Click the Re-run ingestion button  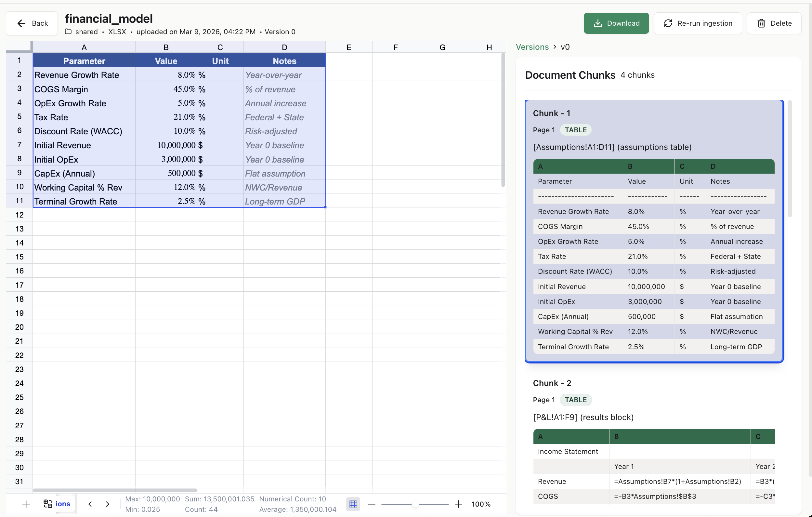(698, 23)
